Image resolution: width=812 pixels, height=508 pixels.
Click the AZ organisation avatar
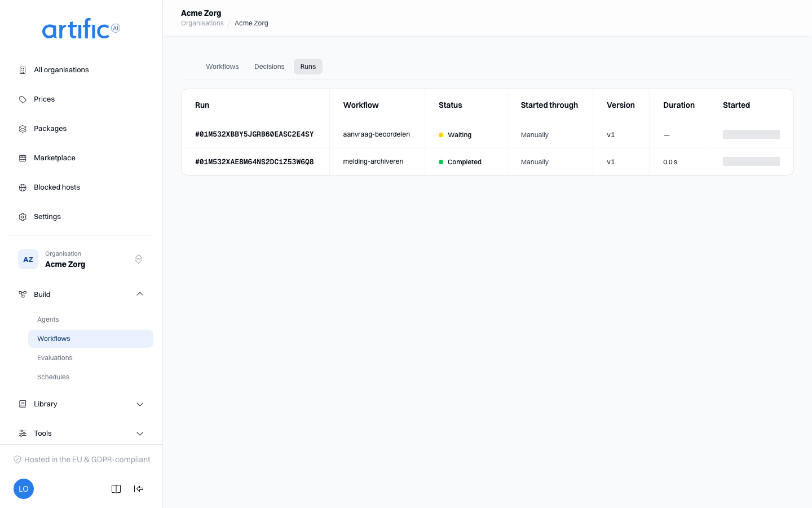pyautogui.click(x=28, y=259)
